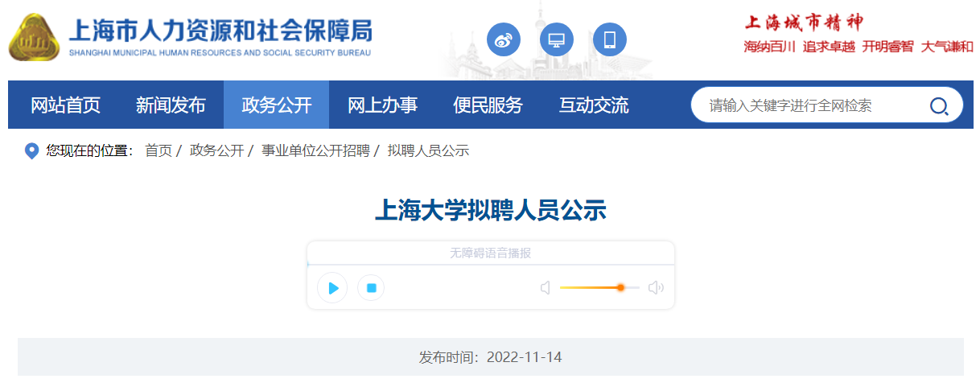Click the high volume speaker icon
Viewport: 980px width, 387px height.
[x=656, y=288]
